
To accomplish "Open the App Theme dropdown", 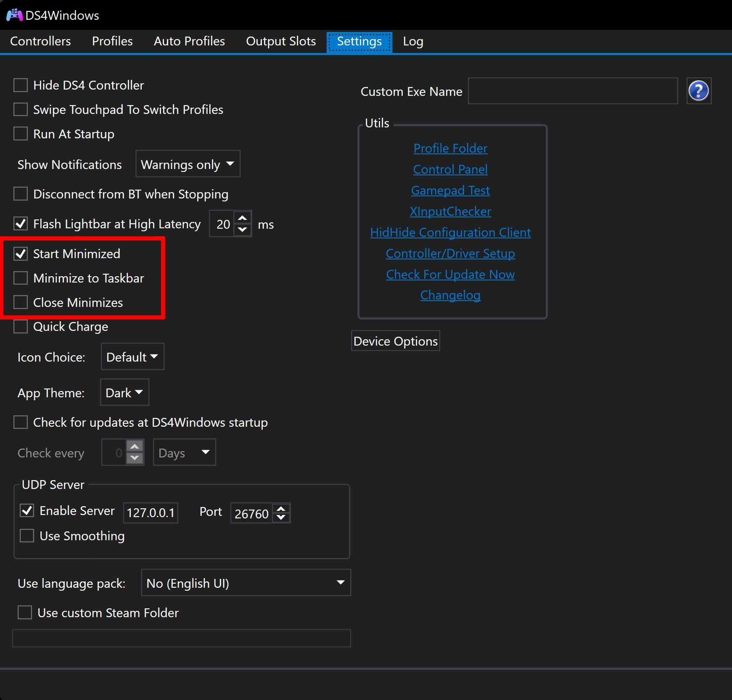I will pyautogui.click(x=124, y=393).
